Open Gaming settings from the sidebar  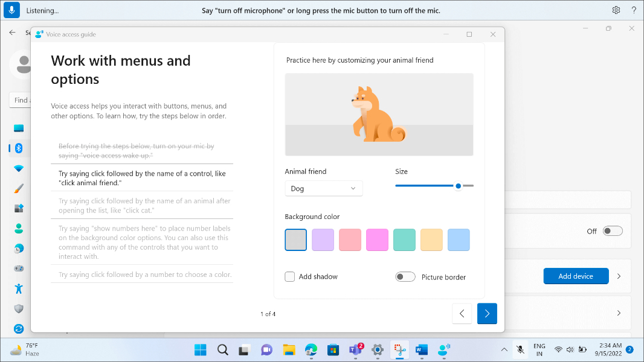click(18, 268)
